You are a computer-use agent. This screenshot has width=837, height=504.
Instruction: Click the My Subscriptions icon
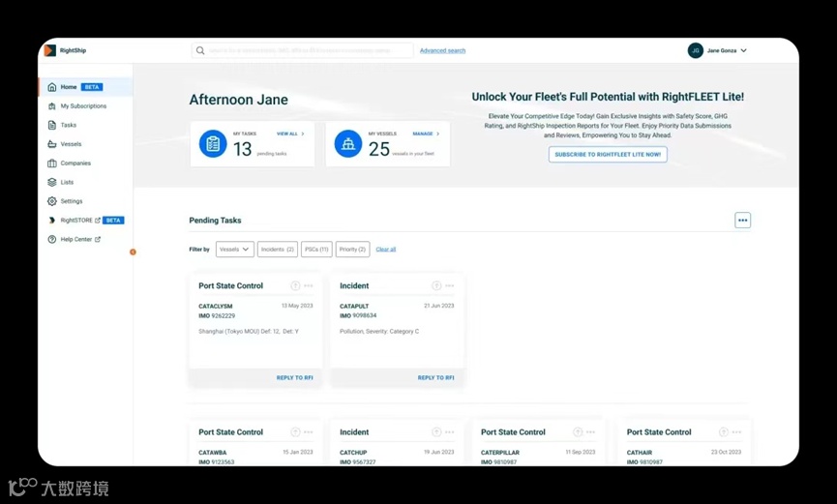coord(52,106)
